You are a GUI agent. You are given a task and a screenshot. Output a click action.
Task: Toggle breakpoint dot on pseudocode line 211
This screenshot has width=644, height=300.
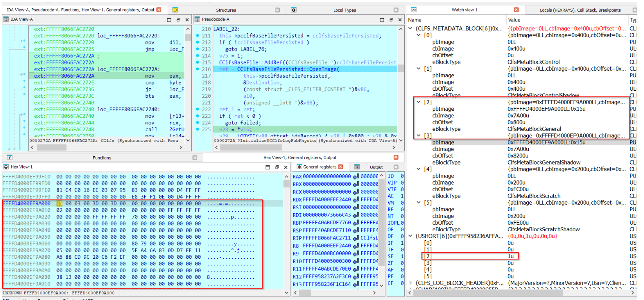point(198,36)
